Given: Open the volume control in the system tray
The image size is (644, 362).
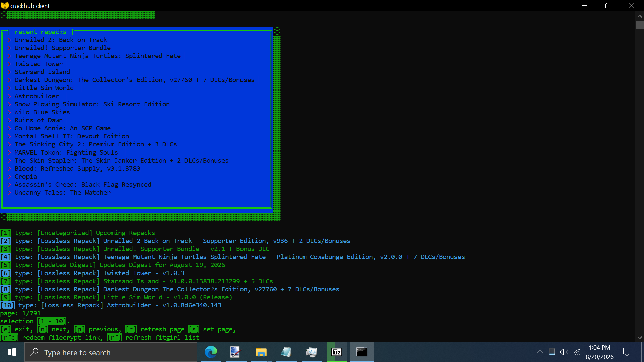Looking at the screenshot, I should click(x=564, y=352).
